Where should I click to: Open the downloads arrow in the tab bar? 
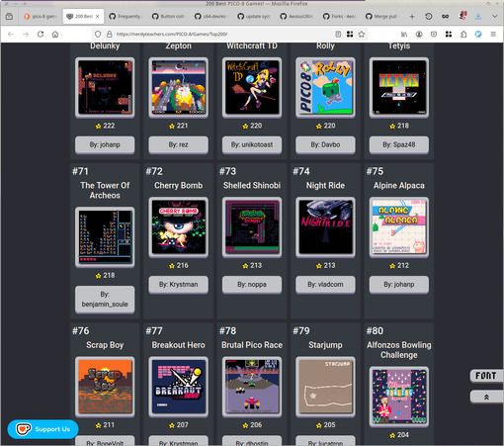pos(478,16)
